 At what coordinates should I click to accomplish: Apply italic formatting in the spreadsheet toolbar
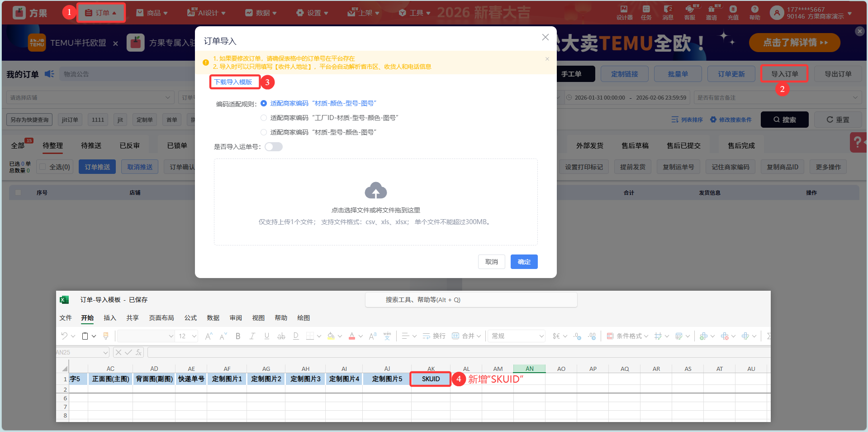click(252, 336)
